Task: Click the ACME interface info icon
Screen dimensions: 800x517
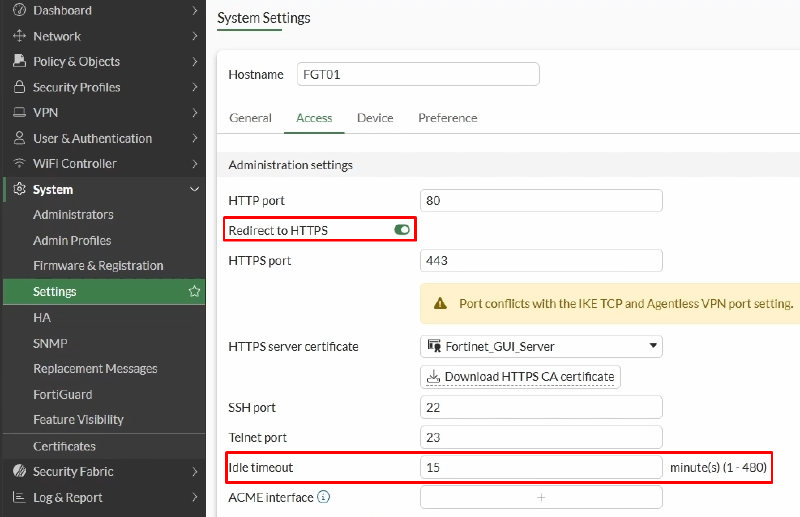Action: click(x=323, y=497)
